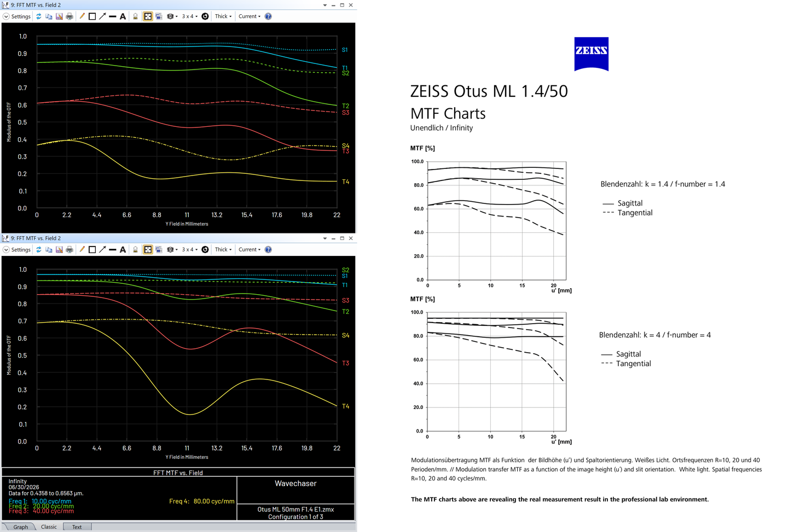Switch to the Classic tab
Image resolution: width=788 pixels, height=532 pixels.
pyautogui.click(x=49, y=527)
